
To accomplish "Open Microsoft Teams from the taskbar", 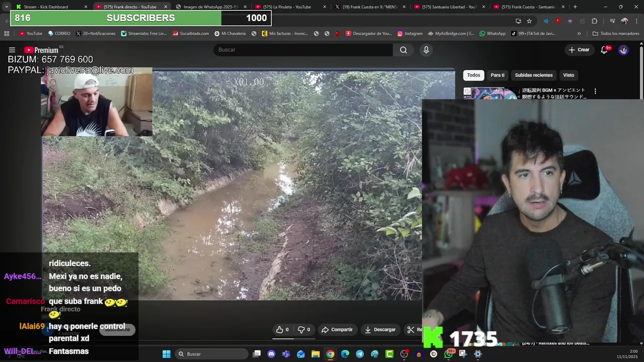I will [286, 354].
